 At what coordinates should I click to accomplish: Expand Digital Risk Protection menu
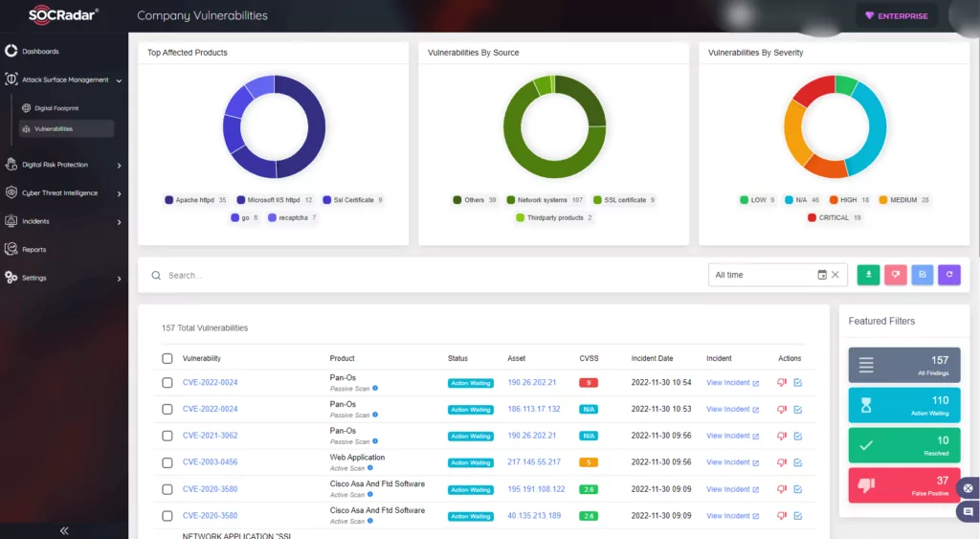pyautogui.click(x=63, y=165)
